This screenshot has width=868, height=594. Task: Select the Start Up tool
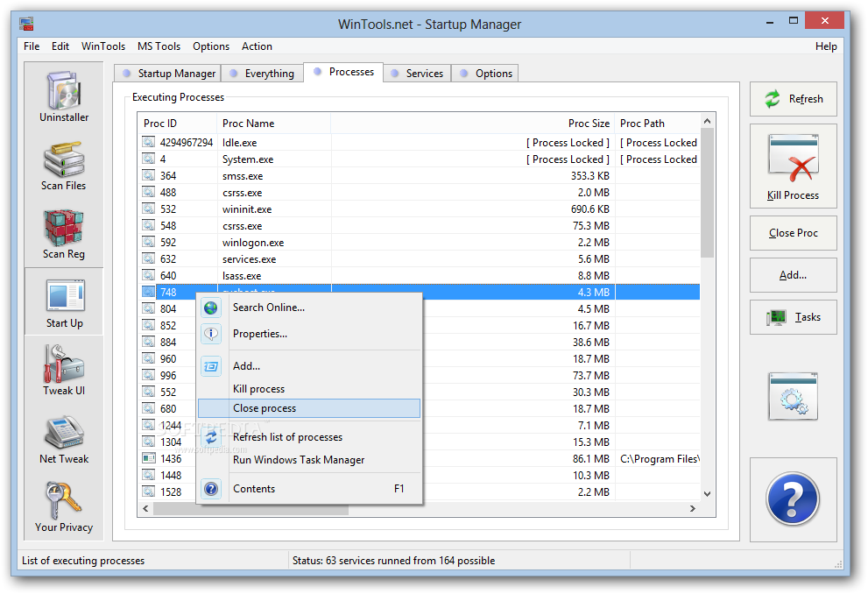pyautogui.click(x=64, y=303)
